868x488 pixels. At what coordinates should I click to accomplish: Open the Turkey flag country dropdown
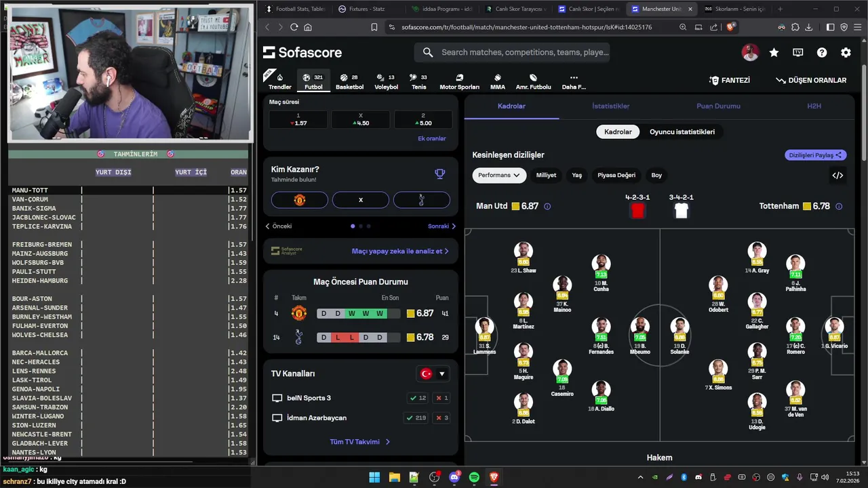433,373
